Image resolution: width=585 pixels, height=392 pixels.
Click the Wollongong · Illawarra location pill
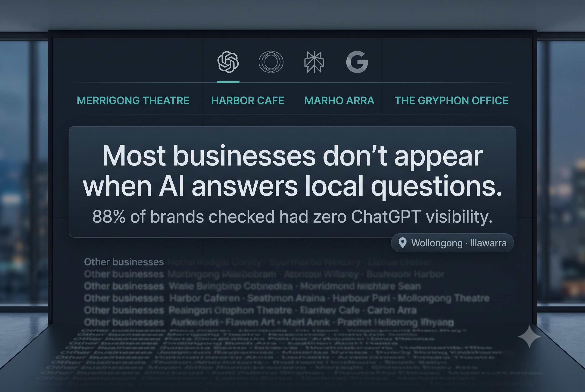[452, 243]
